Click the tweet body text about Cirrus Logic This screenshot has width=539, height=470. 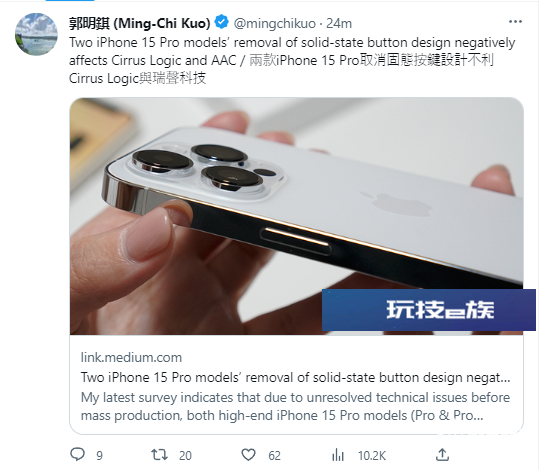(x=292, y=61)
